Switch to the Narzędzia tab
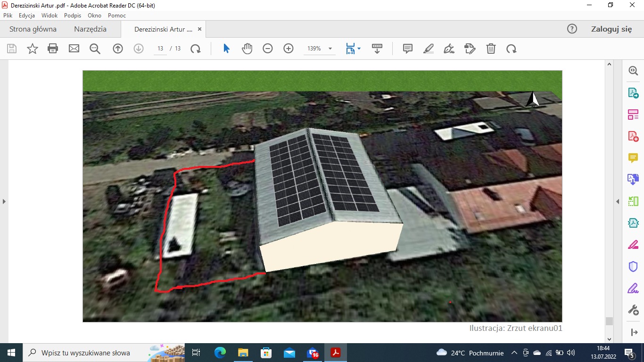The width and height of the screenshot is (644, 362). pos(90,29)
